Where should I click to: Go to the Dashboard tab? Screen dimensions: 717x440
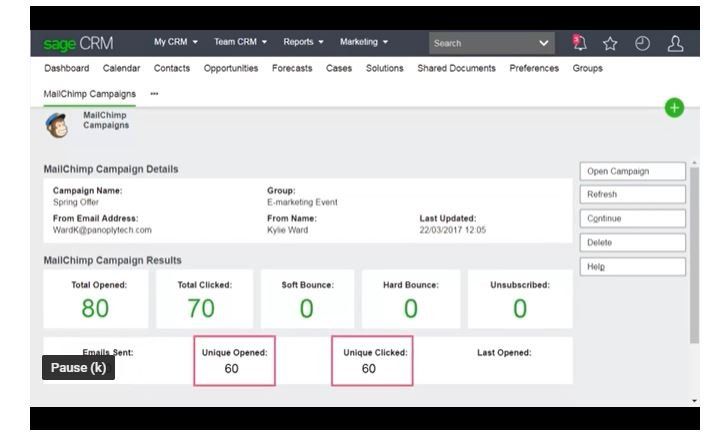click(x=67, y=68)
